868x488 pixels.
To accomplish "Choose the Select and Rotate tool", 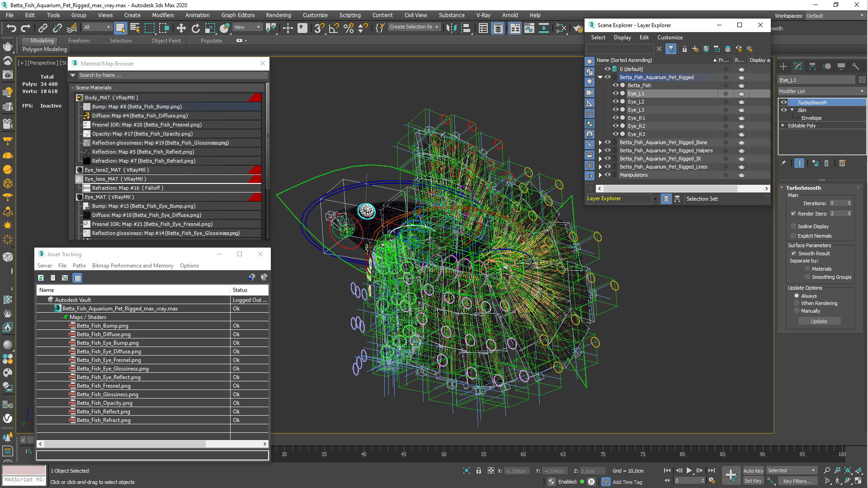I will coord(195,28).
